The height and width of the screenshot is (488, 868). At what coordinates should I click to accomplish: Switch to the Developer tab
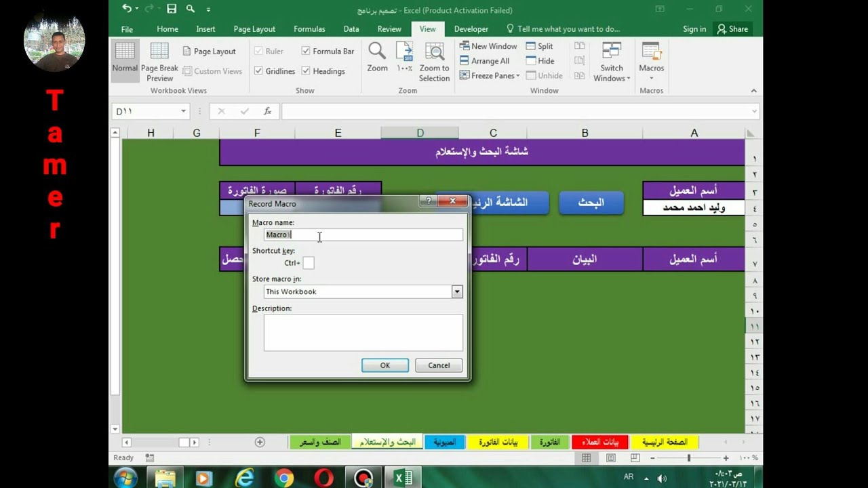point(471,29)
